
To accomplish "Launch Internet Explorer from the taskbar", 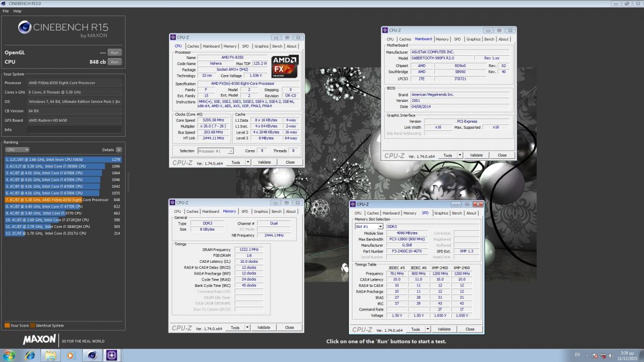I will (30, 355).
